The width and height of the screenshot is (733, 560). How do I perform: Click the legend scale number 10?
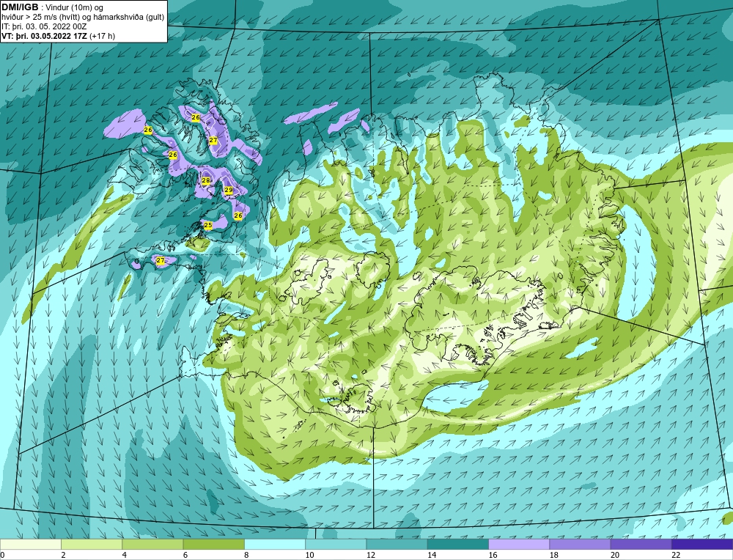tap(309, 556)
